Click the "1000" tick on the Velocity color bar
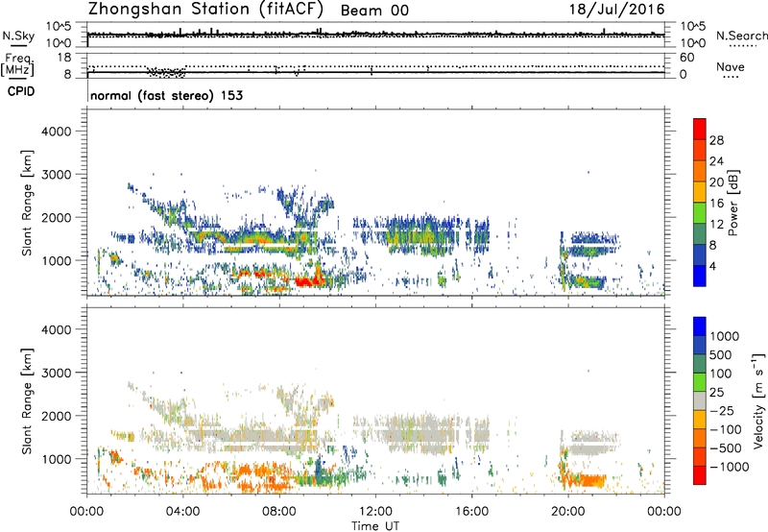The image size is (768, 532). (724, 336)
